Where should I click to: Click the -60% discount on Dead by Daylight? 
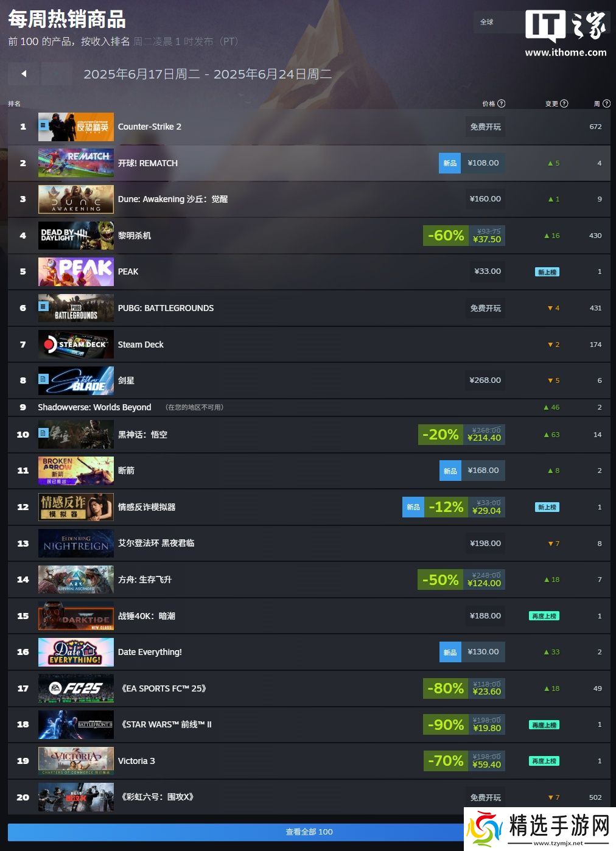[x=446, y=236]
